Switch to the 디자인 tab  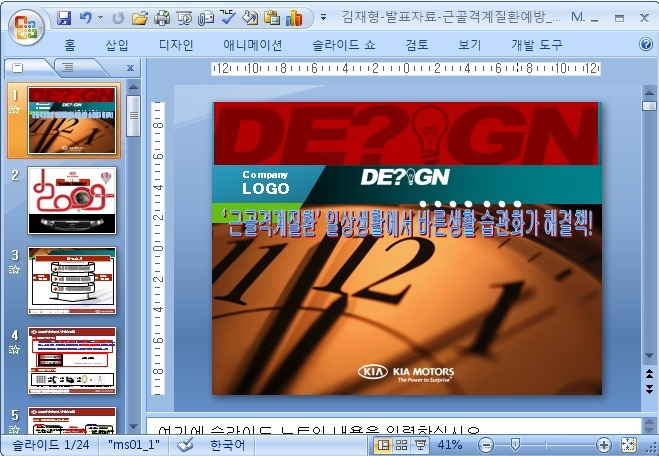(x=176, y=45)
